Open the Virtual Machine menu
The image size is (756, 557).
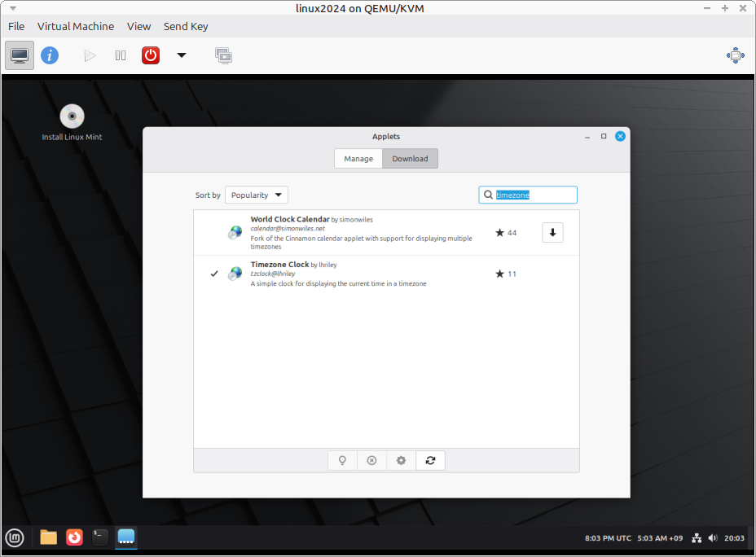(76, 27)
